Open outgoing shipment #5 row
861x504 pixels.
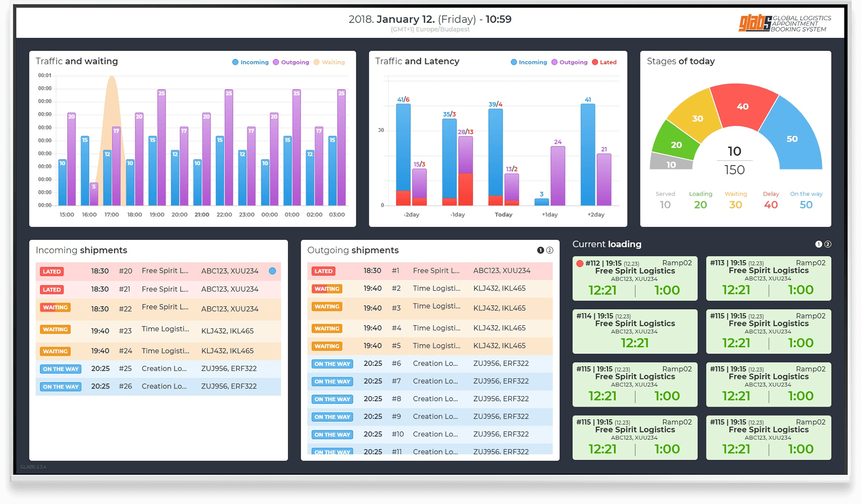[430, 346]
